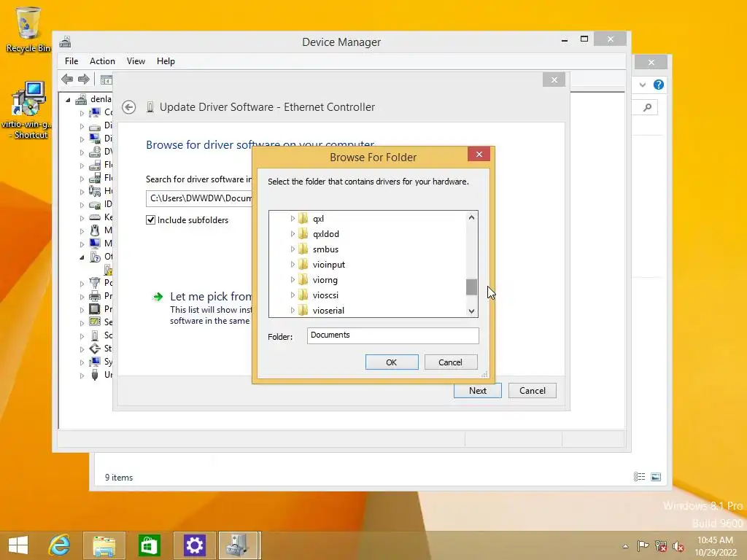Select the Processors chip icon

click(95, 309)
